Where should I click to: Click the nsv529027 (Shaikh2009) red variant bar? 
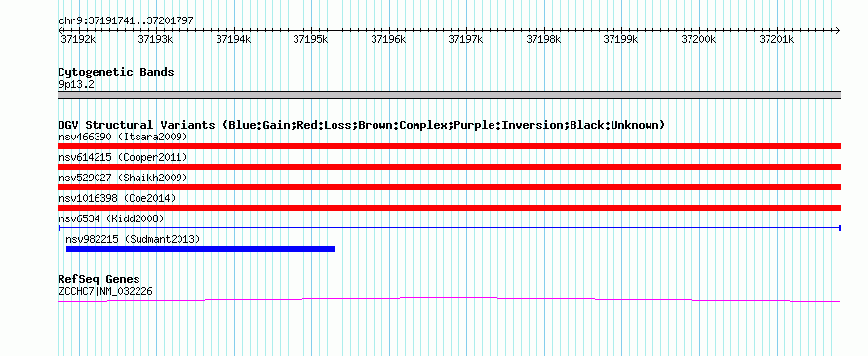[449, 187]
